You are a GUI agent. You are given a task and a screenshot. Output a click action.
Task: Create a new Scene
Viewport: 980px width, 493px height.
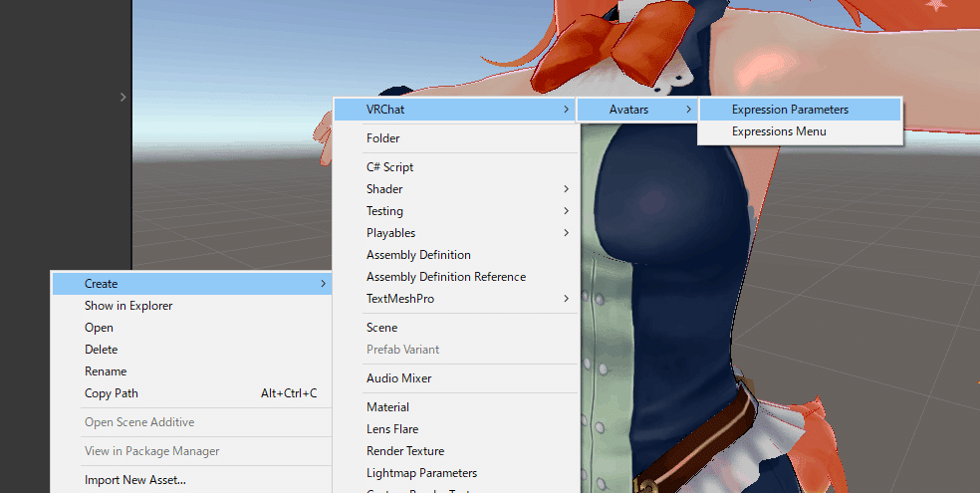[x=454, y=328]
